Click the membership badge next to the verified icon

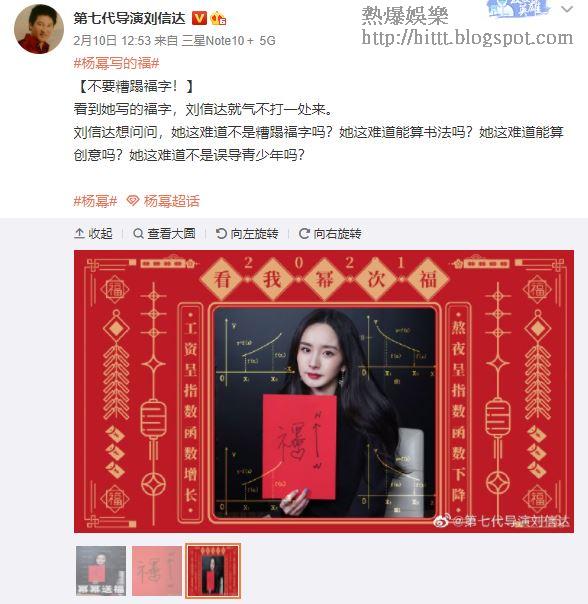(218, 18)
